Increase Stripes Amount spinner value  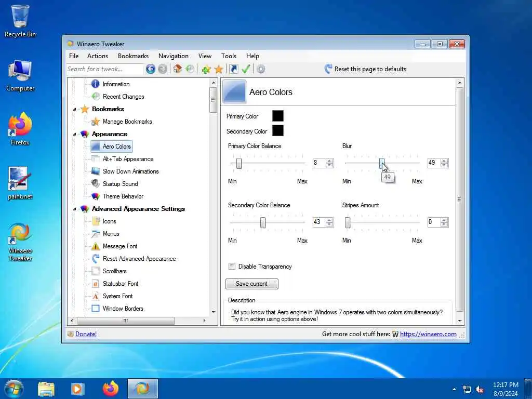coord(444,220)
